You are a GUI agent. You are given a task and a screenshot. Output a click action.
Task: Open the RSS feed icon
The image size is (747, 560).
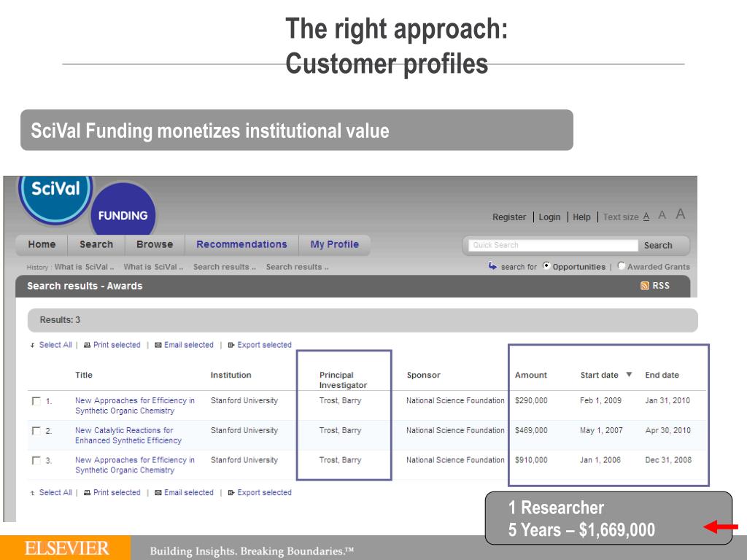645,286
